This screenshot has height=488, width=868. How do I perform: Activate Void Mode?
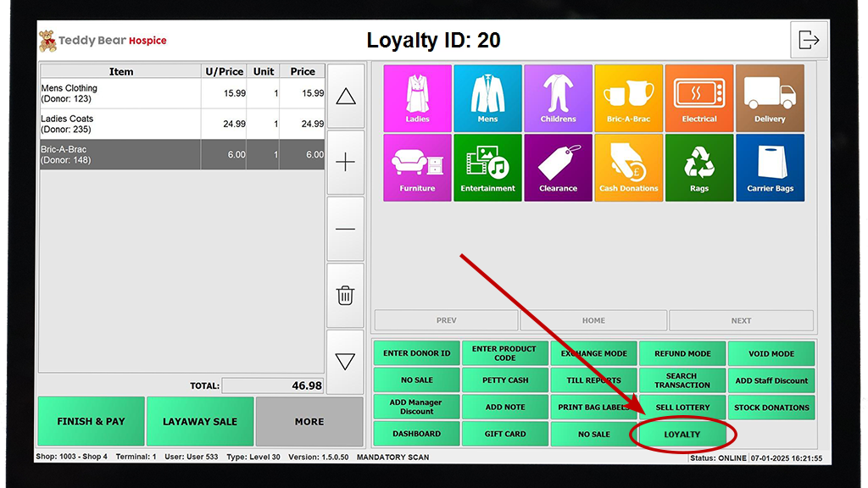[x=771, y=353]
